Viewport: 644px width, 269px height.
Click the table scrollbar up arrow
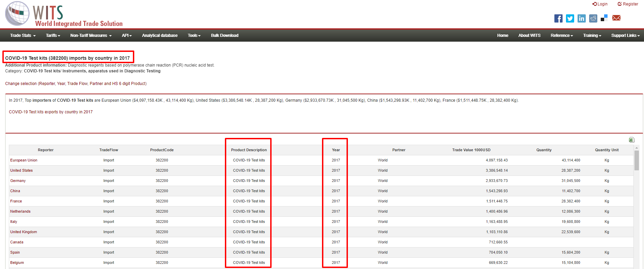pos(637,148)
